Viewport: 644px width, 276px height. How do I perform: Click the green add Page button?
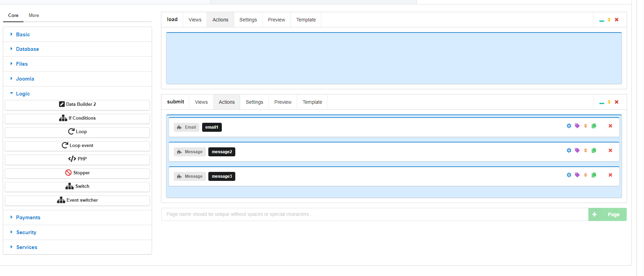[x=607, y=214]
